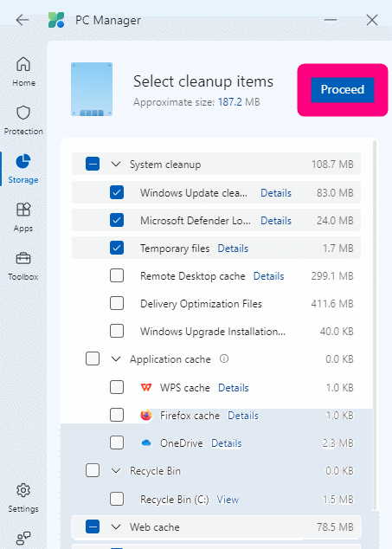Click the feedback icon below Settings
The width and height of the screenshot is (392, 549).
[x=23, y=538]
